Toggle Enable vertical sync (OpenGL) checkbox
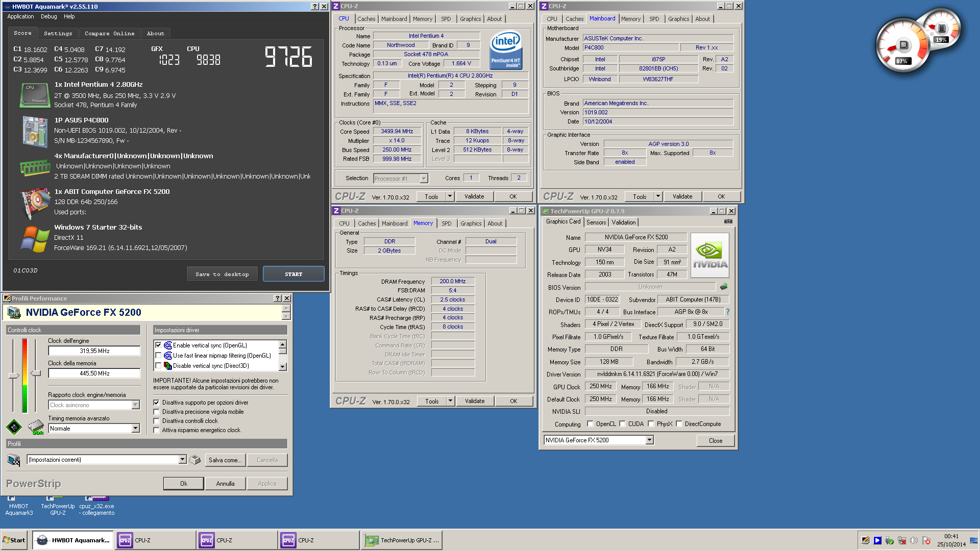The width and height of the screenshot is (980, 551). [158, 345]
